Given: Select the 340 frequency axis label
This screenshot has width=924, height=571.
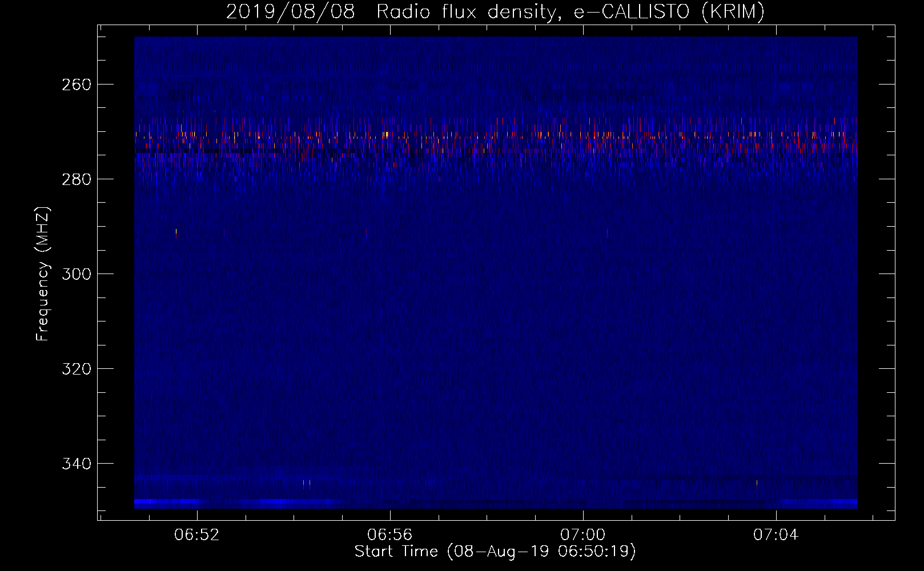Looking at the screenshot, I should (x=77, y=464).
